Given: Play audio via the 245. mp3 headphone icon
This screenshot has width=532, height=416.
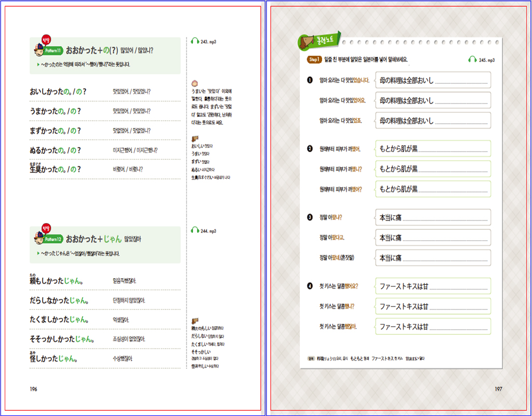Looking at the screenshot, I should (472, 60).
